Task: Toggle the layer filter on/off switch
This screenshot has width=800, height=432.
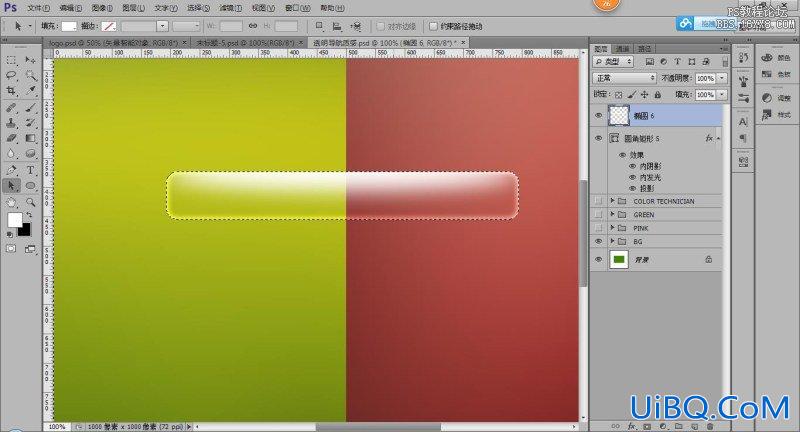Action: tap(724, 61)
